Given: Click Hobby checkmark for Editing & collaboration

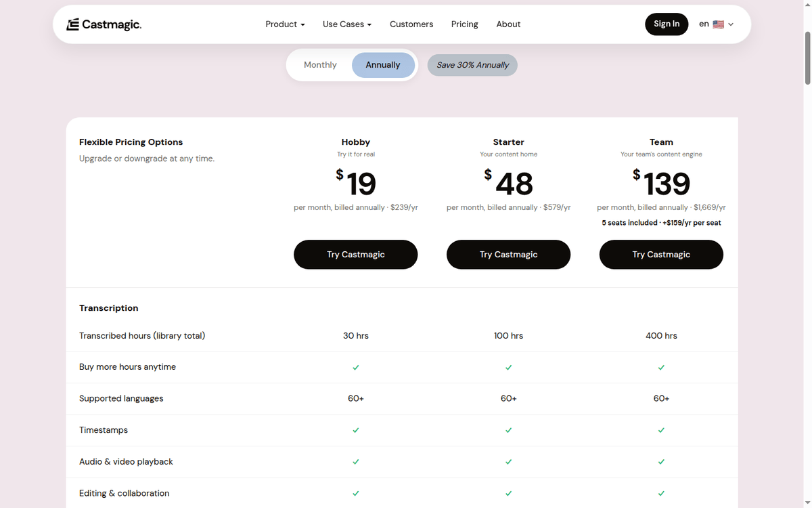Looking at the screenshot, I should click(356, 493).
